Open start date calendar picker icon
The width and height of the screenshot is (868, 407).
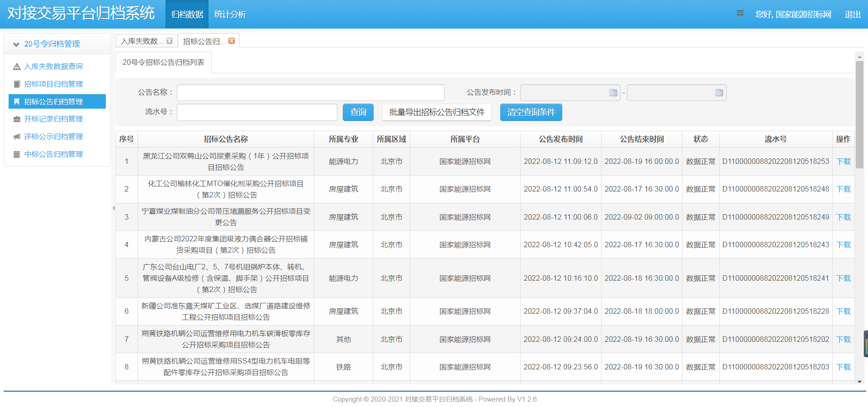click(x=613, y=93)
